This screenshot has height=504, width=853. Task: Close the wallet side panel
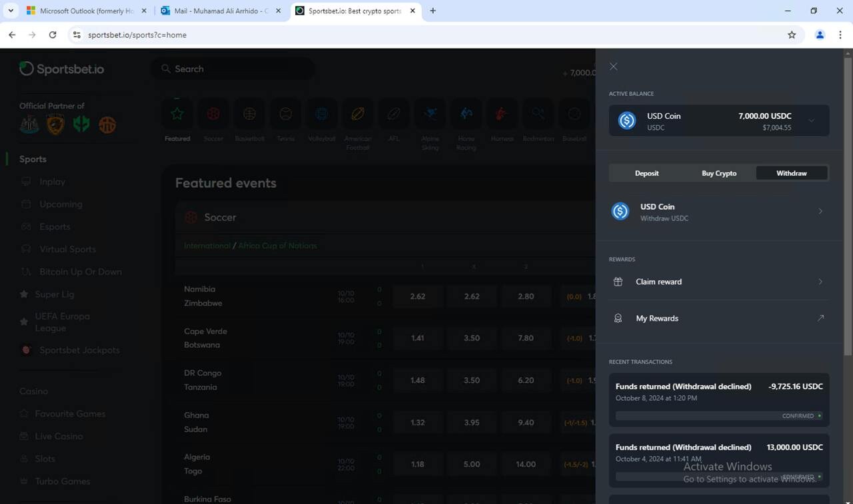tap(613, 67)
